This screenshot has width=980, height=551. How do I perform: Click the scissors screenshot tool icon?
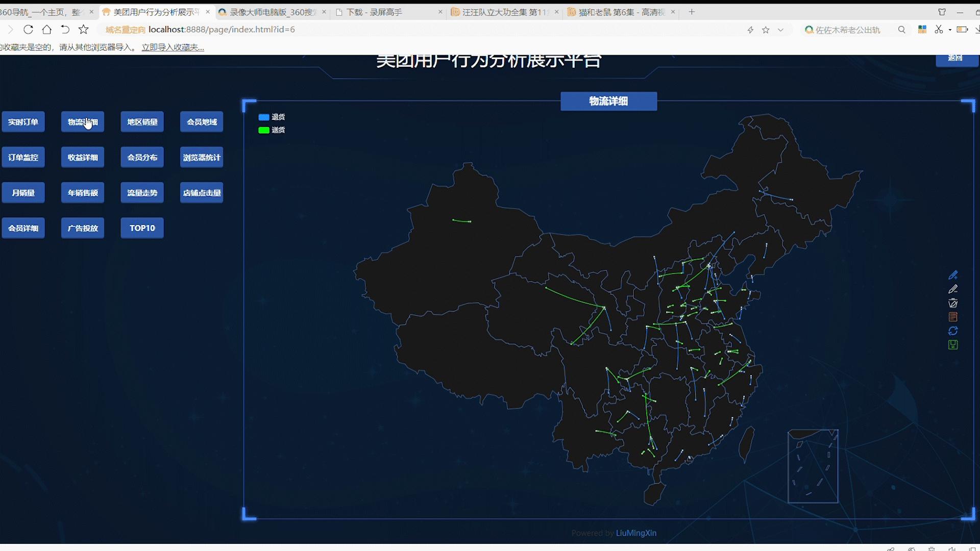click(938, 30)
